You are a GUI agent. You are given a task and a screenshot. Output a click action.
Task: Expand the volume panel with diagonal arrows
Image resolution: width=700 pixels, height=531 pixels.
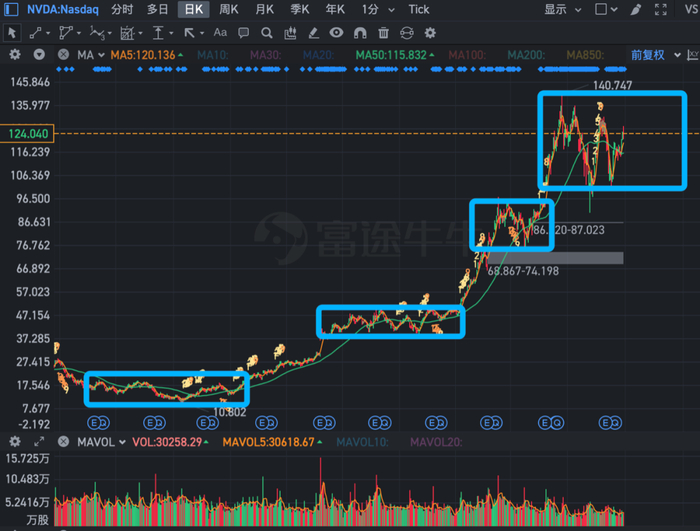tap(39, 442)
